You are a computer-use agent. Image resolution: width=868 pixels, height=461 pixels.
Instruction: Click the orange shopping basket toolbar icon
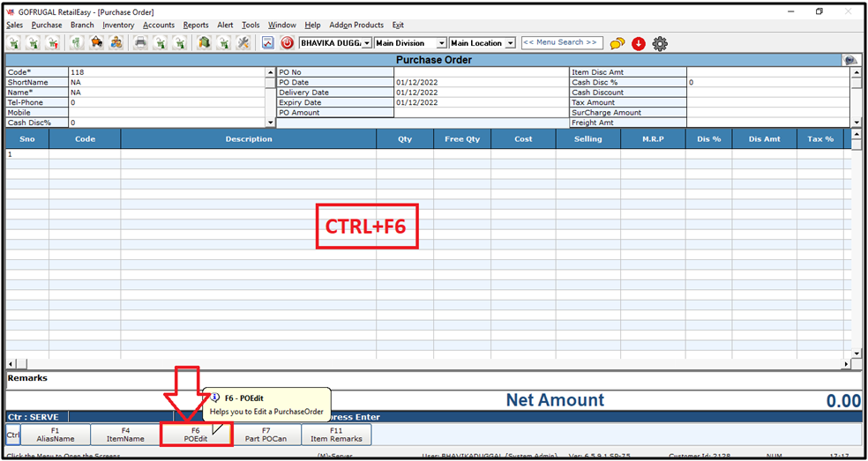(97, 42)
